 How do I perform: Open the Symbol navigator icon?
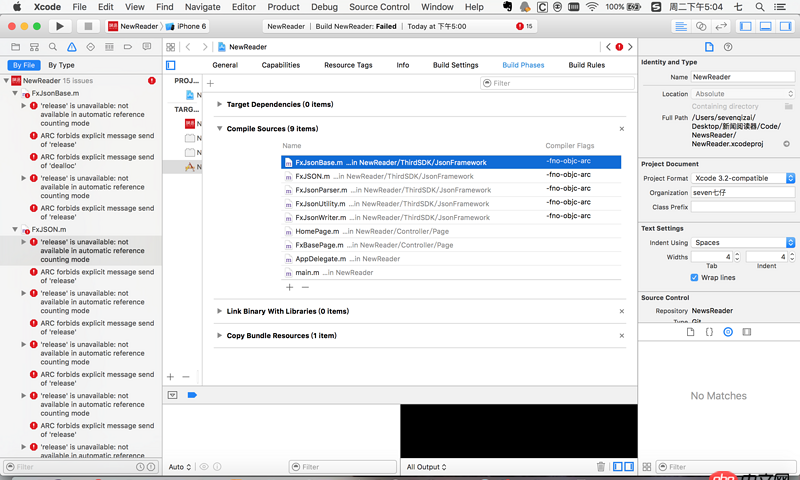tap(34, 47)
